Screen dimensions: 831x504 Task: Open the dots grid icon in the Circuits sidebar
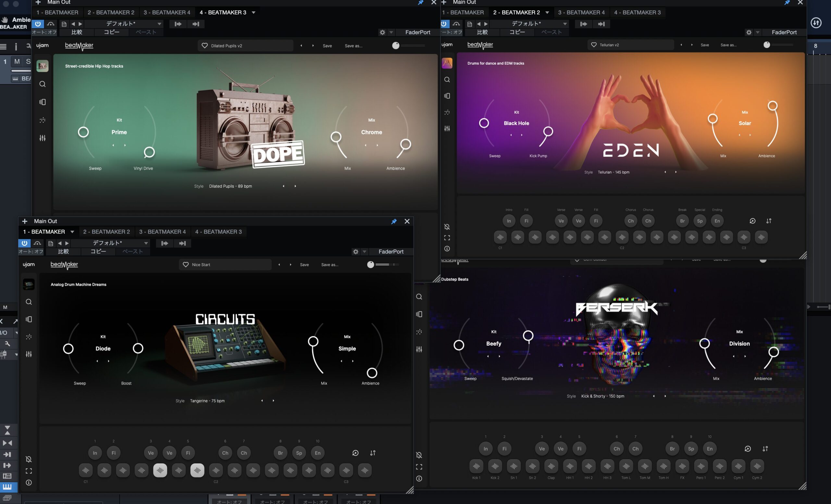click(x=29, y=337)
